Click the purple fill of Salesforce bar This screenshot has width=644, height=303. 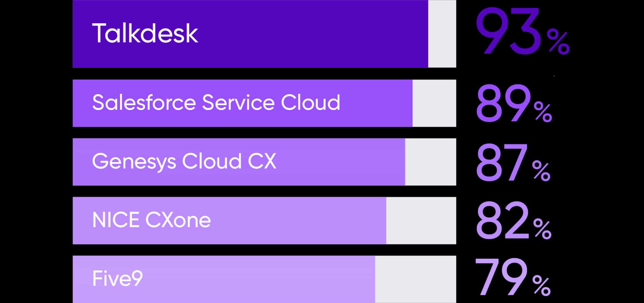[x=243, y=103]
